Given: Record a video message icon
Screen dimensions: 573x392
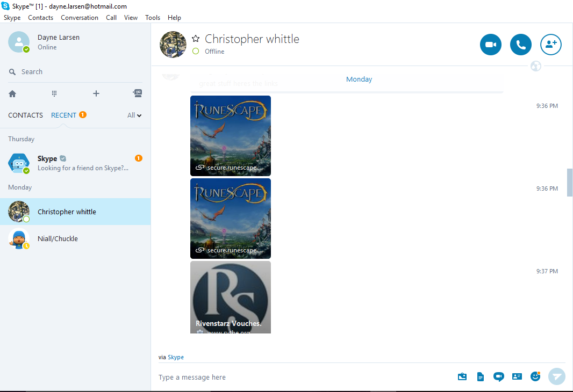Looking at the screenshot, I should pos(498,376).
